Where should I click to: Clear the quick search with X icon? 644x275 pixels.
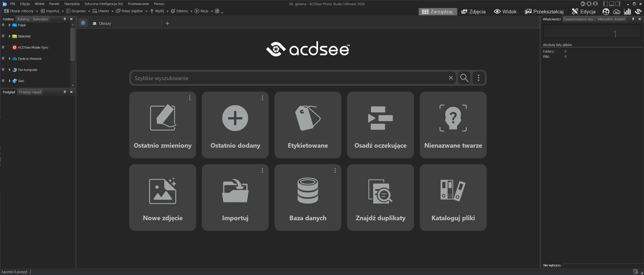[x=451, y=78]
